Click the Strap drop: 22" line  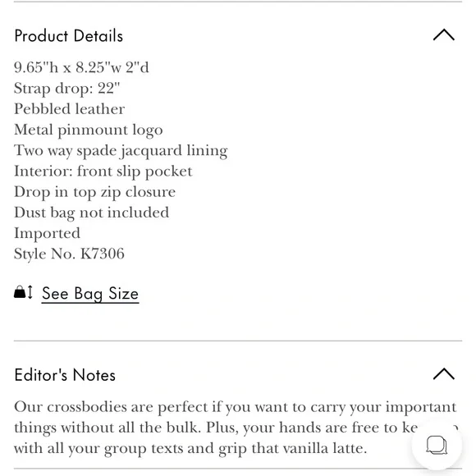67,89
